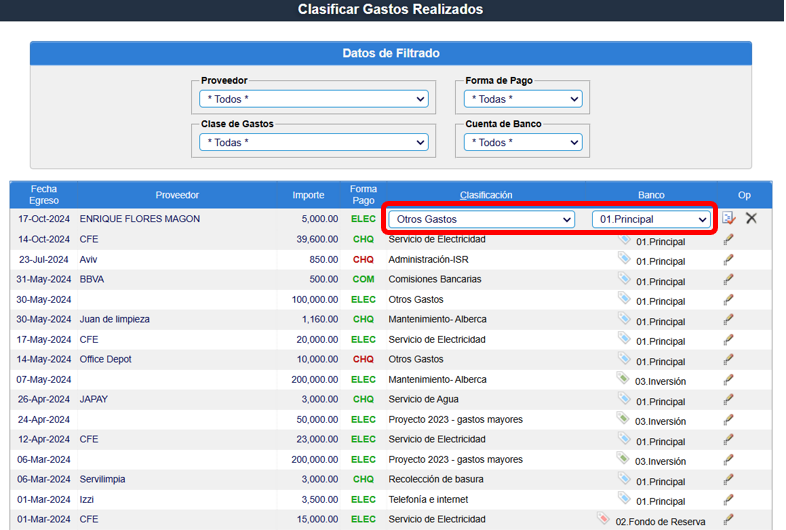
Task: Click red tag icon beside 02.Fondo de Reserva
Action: pyautogui.click(x=603, y=518)
